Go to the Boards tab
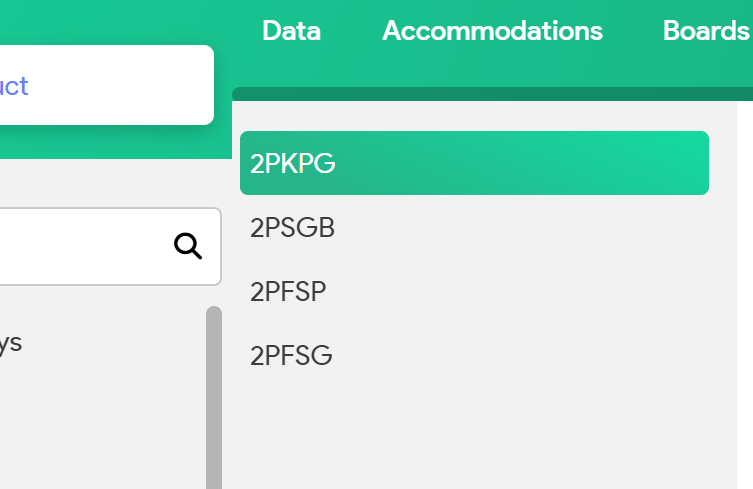 click(x=706, y=31)
